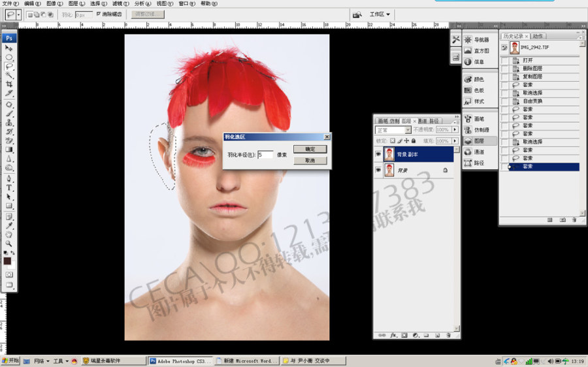The height and width of the screenshot is (367, 588).
Task: Switch to the 动作 (Actions) tab
Action: coord(538,36)
